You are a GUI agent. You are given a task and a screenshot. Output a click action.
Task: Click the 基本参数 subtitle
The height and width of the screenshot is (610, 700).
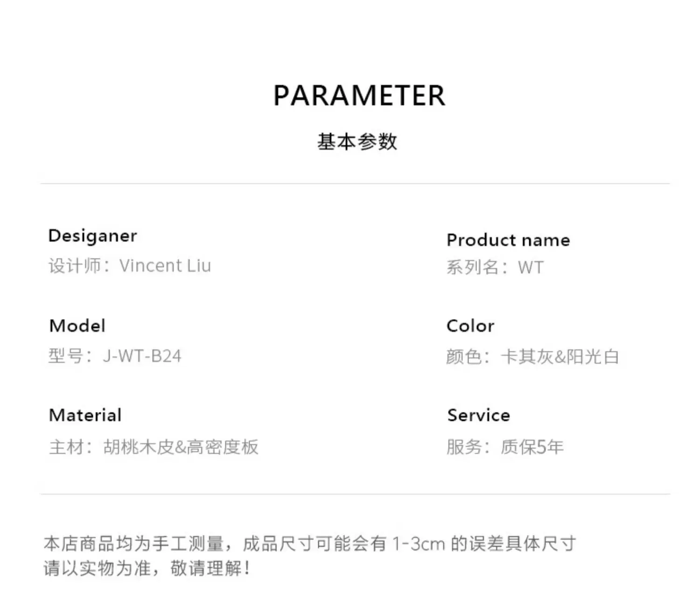click(x=357, y=142)
